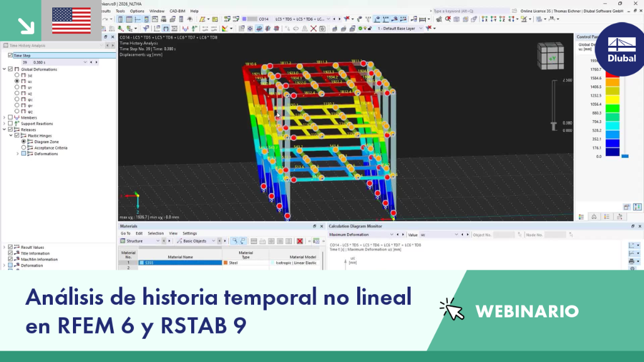Open the Help menu
The height and width of the screenshot is (362, 644).
tap(194, 11)
